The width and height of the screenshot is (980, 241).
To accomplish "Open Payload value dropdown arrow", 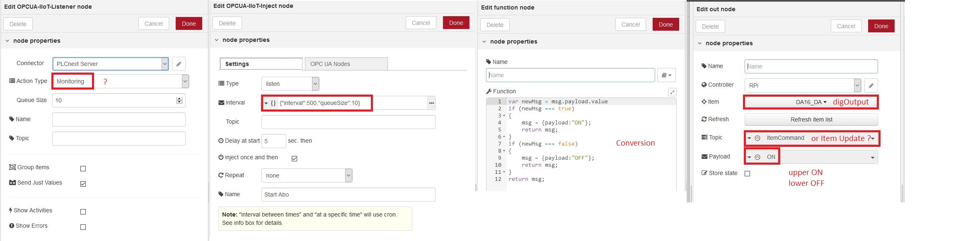I will 872,158.
